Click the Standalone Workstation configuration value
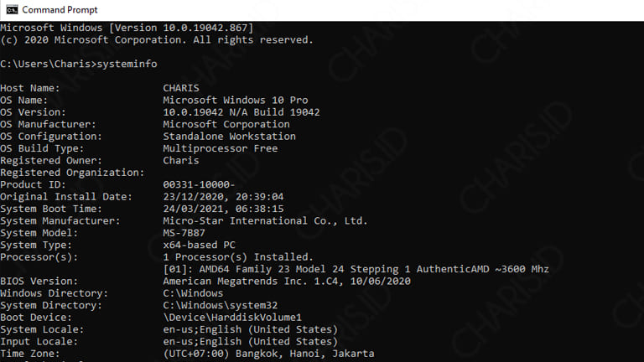This screenshot has width=644, height=362. click(x=229, y=137)
